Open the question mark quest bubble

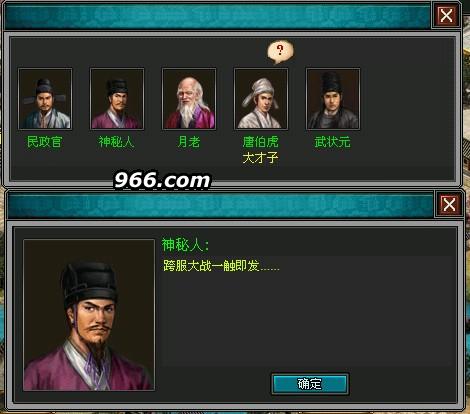pos(280,52)
